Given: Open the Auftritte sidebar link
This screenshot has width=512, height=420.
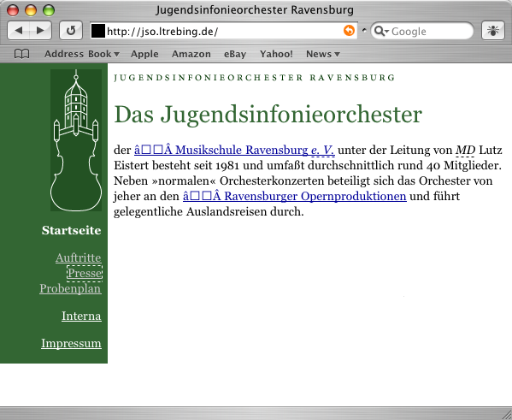Looking at the screenshot, I should coord(79,257).
